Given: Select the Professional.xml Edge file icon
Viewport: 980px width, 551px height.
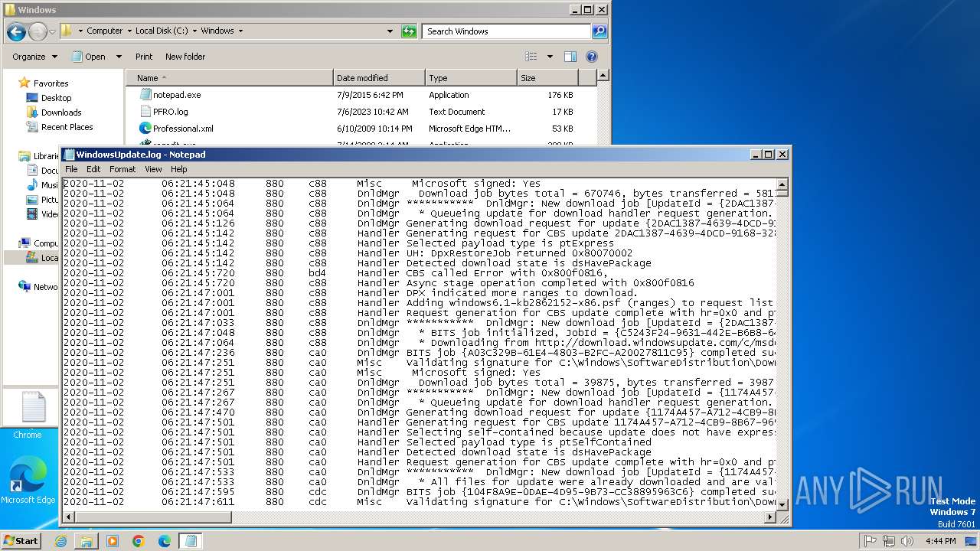Looking at the screenshot, I should [145, 129].
